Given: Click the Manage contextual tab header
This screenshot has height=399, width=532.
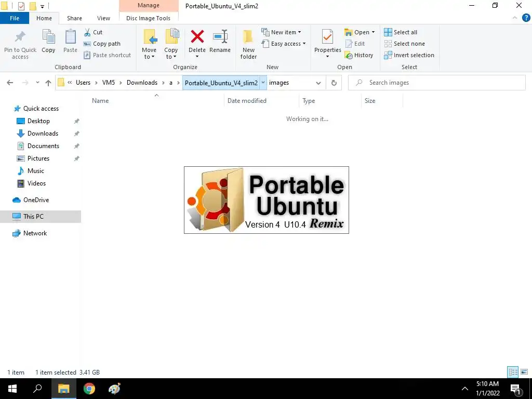Looking at the screenshot, I should pyautogui.click(x=149, y=5).
